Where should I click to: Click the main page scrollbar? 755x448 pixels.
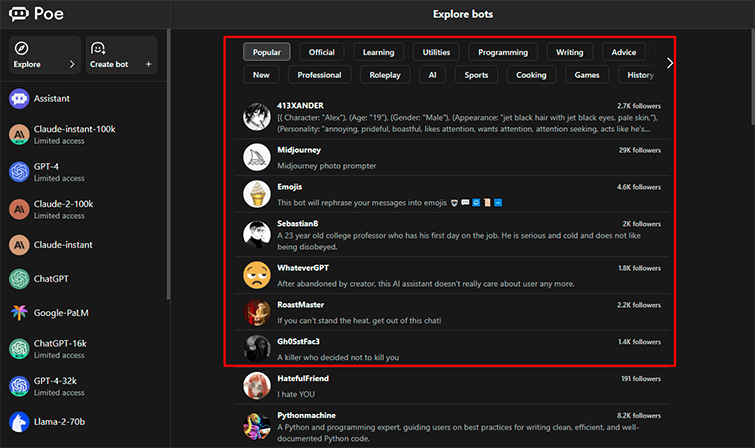tap(753, 77)
